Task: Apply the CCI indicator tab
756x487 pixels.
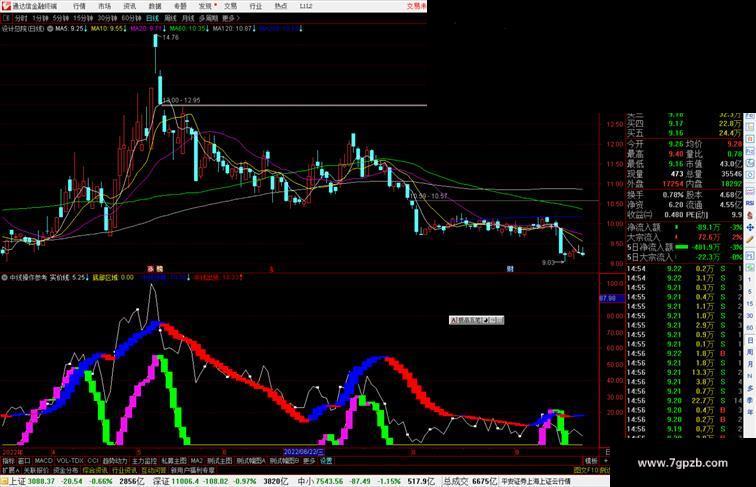Action: [x=93, y=460]
